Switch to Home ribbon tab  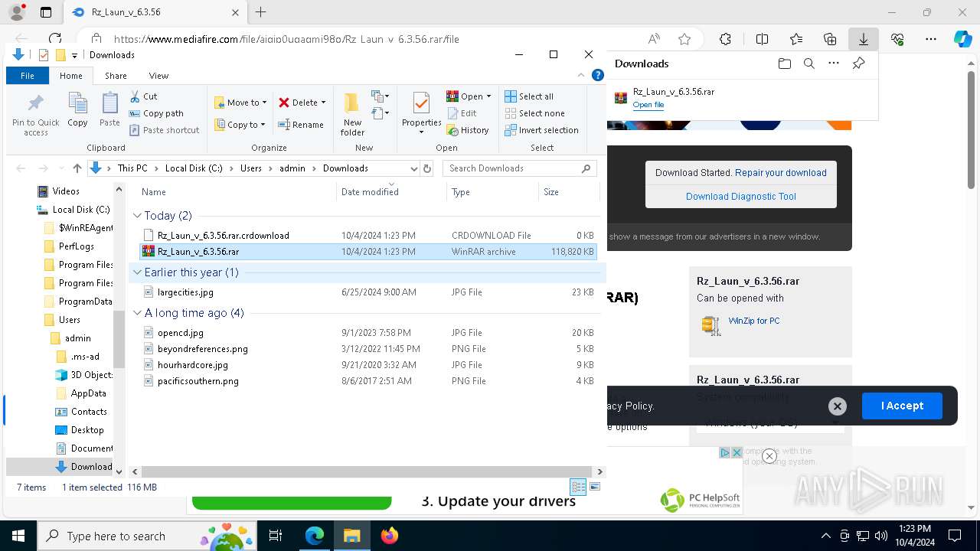pyautogui.click(x=71, y=76)
